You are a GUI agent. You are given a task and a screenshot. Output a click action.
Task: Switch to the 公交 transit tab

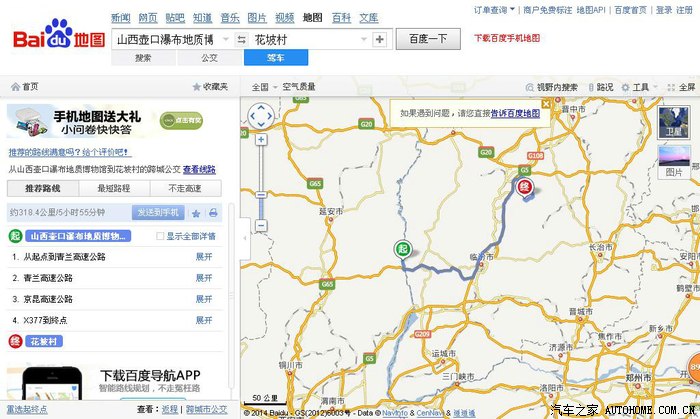[x=209, y=58]
